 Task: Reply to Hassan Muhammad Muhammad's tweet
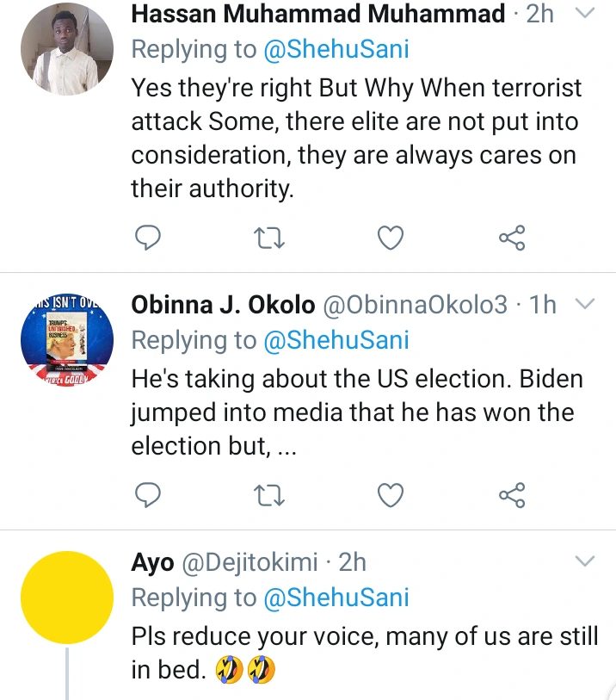tap(150, 237)
